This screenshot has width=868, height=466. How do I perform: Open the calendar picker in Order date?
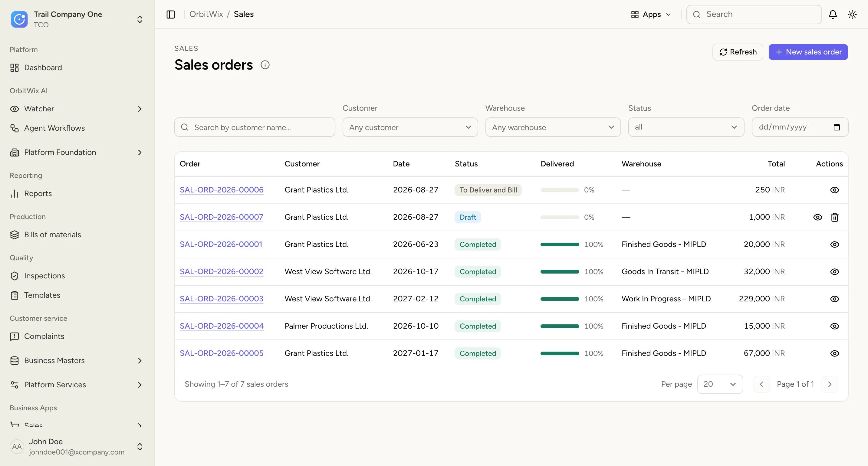(x=837, y=127)
